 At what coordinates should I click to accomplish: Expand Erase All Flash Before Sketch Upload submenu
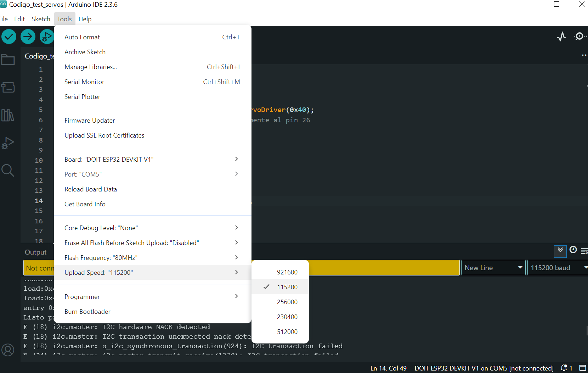(x=153, y=243)
